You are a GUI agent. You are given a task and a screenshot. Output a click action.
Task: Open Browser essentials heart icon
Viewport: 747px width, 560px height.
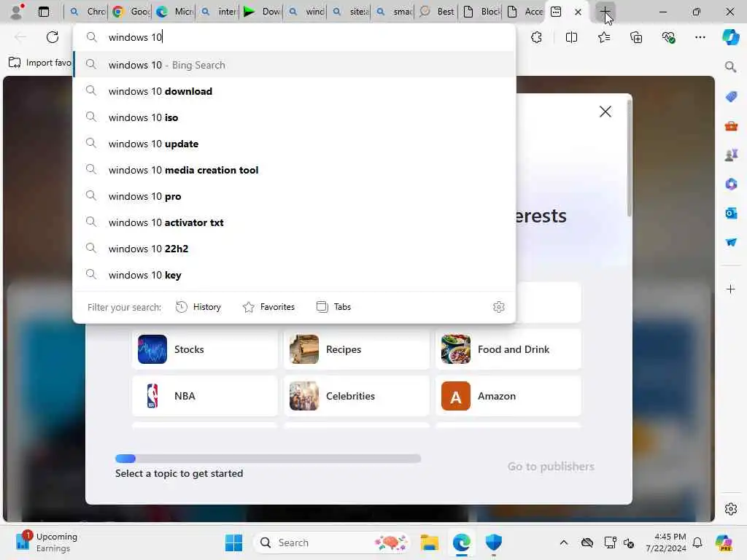(668, 37)
